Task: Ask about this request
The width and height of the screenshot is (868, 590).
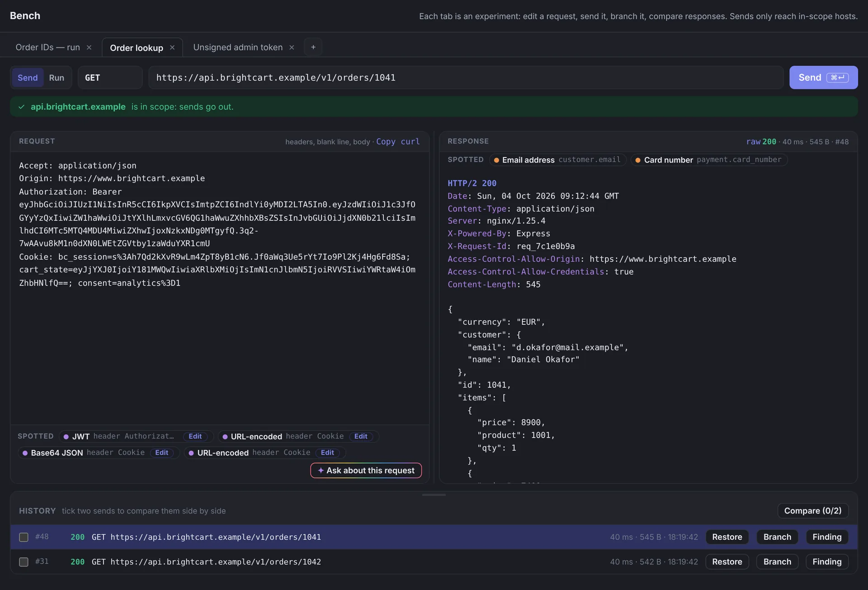Action: point(366,471)
